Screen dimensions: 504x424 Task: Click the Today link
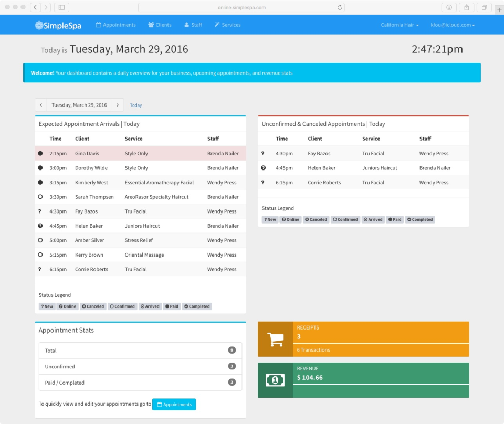(135, 105)
